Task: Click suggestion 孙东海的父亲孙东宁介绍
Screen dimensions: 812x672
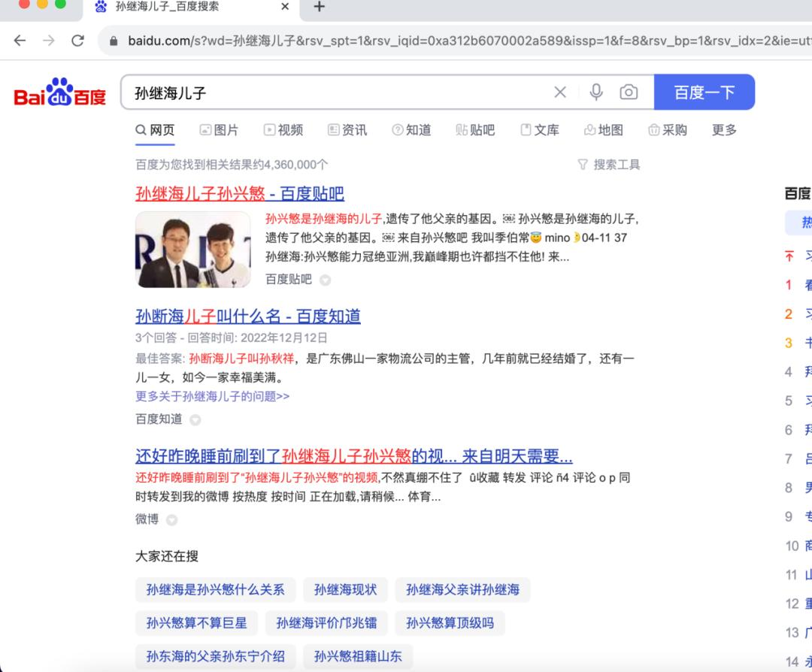Action: 216,656
